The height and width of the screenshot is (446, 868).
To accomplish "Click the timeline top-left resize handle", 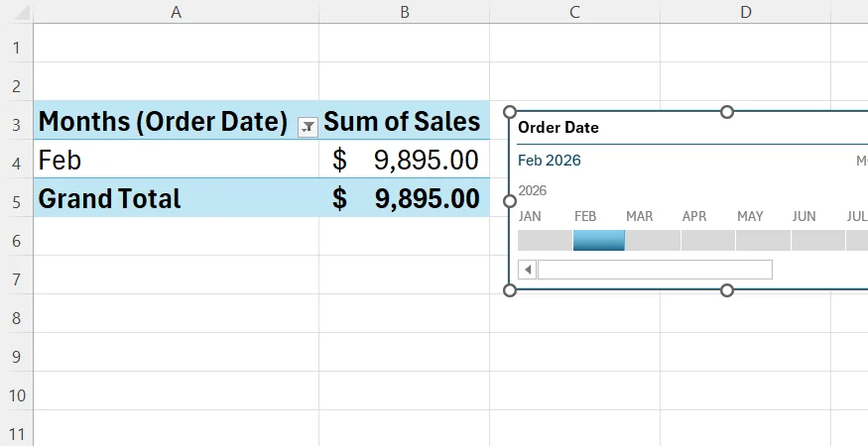I will pos(510,112).
